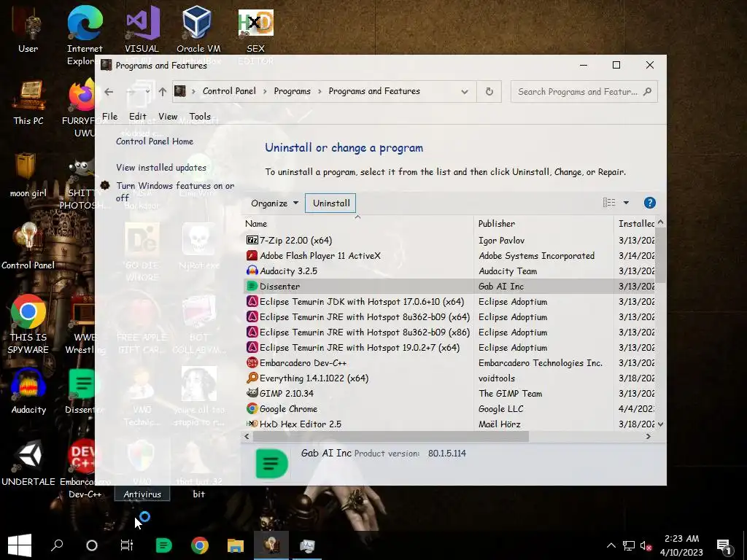Select the 7-Zip 22.00 (x64) row
The height and width of the screenshot is (560, 747).
pyautogui.click(x=450, y=241)
